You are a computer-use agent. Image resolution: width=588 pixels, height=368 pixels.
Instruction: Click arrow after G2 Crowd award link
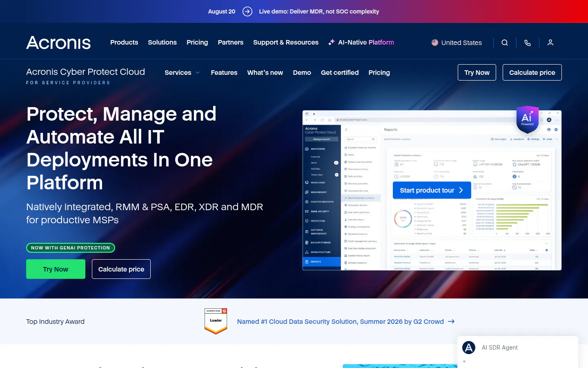click(451, 321)
